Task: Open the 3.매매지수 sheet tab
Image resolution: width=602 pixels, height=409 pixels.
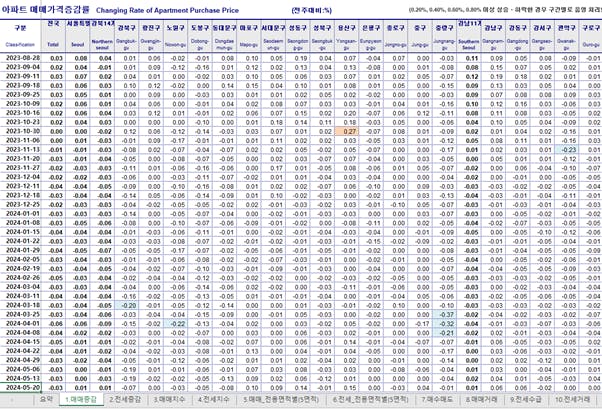Action: point(169,399)
